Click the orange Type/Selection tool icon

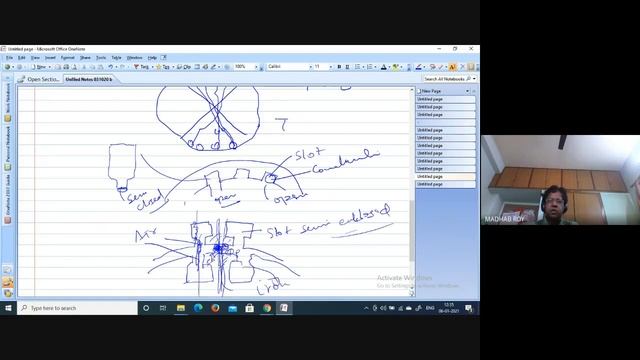point(452,67)
